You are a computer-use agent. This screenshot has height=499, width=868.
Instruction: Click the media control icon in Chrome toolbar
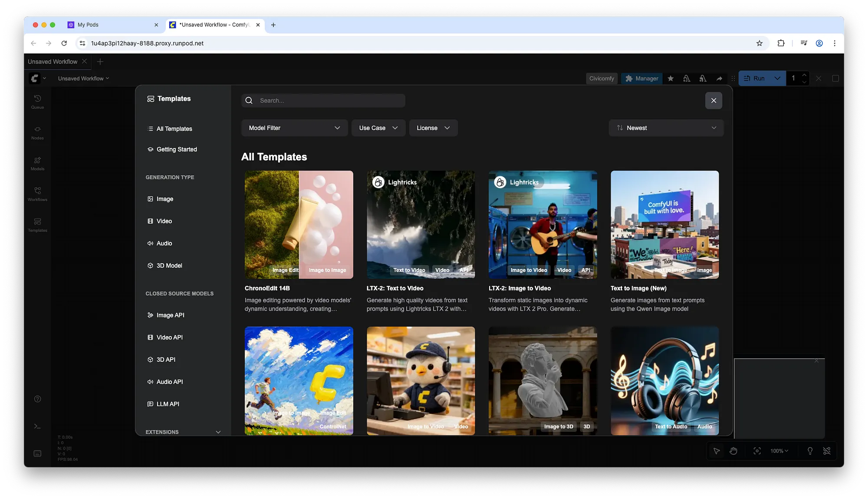pyautogui.click(x=804, y=43)
